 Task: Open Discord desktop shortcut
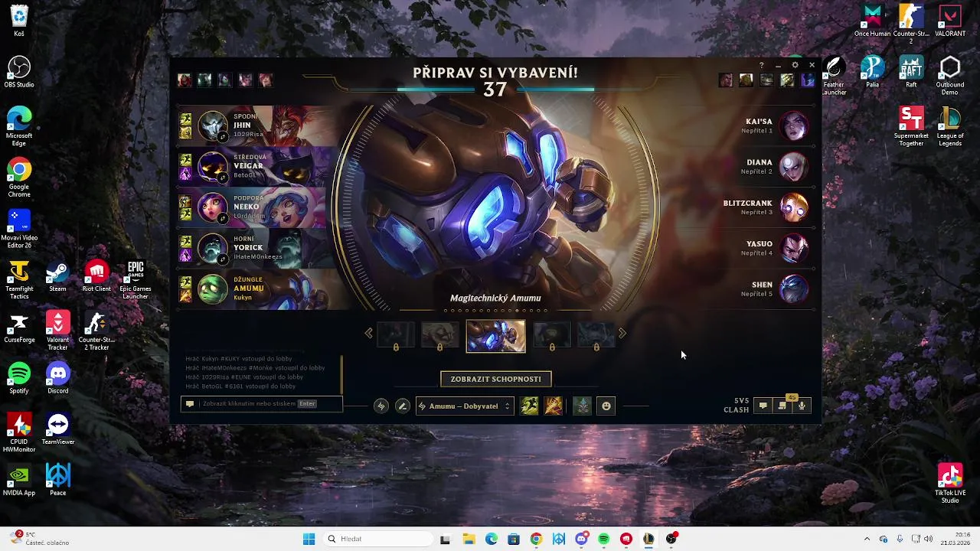(x=57, y=378)
